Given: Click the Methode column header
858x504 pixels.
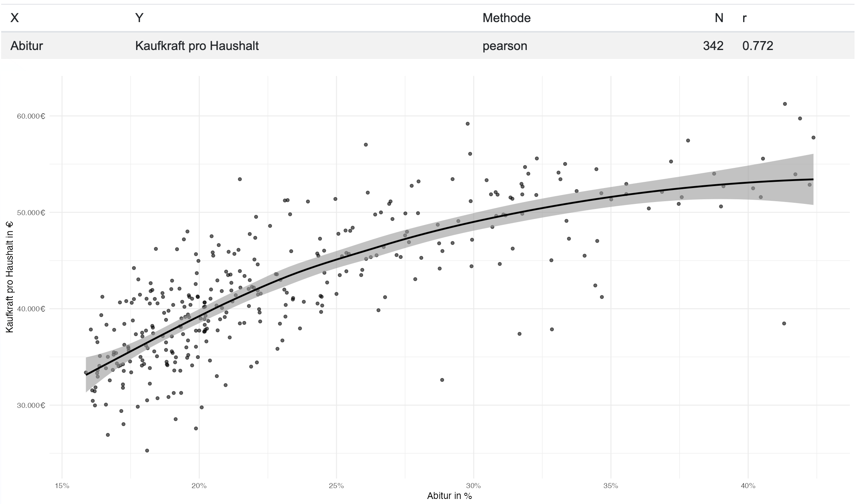Looking at the screenshot, I should (x=506, y=18).
